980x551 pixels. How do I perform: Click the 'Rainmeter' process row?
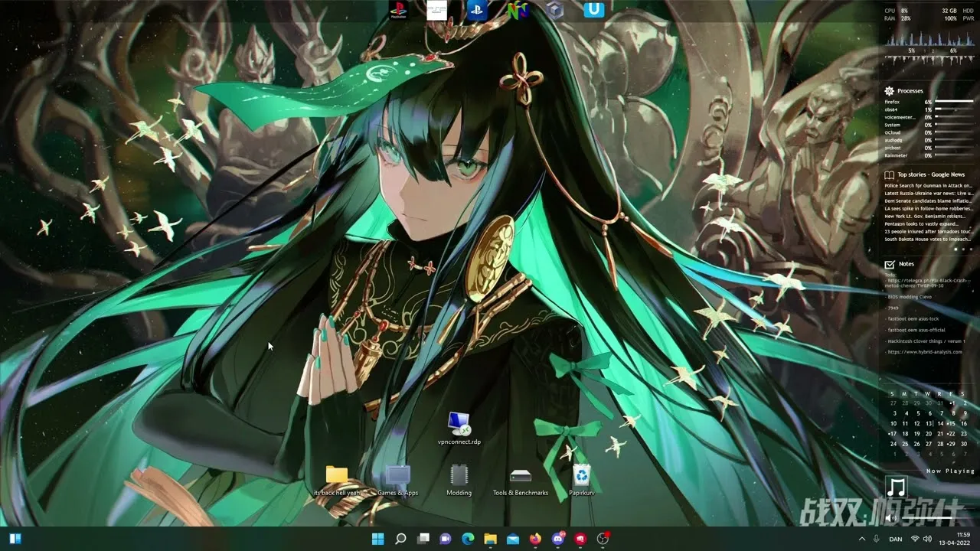coord(929,155)
